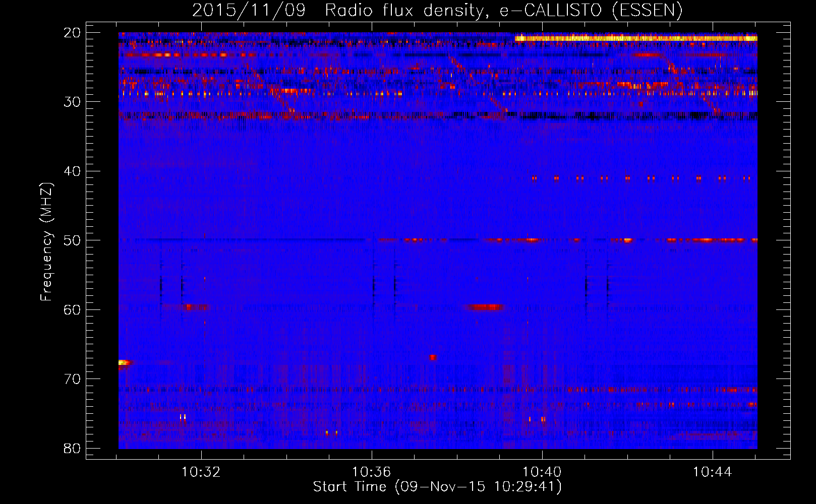
Task: Click the bright yellow emission band near 21 MHz
Action: pyautogui.click(x=636, y=38)
